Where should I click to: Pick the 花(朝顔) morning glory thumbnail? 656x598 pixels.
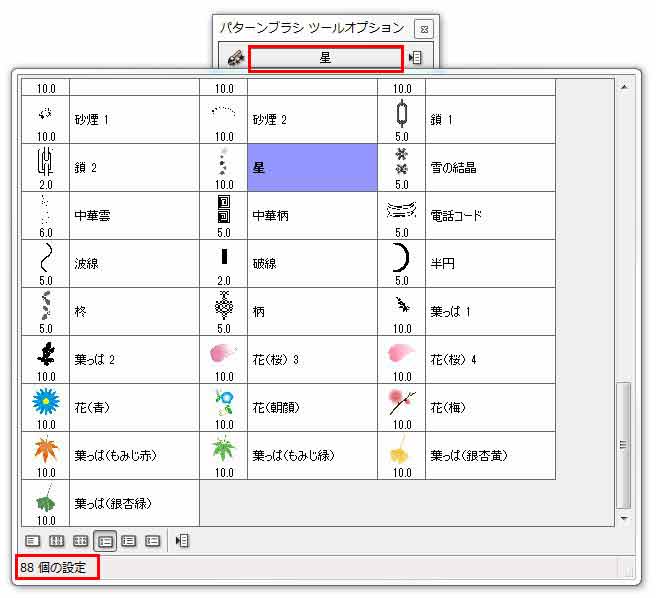(x=224, y=402)
